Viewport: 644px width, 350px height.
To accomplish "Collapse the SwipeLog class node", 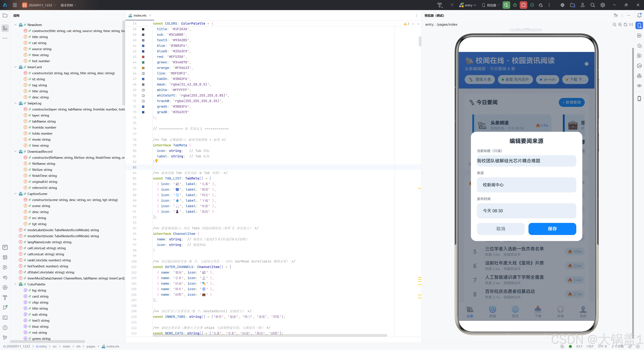I will click(x=15, y=103).
